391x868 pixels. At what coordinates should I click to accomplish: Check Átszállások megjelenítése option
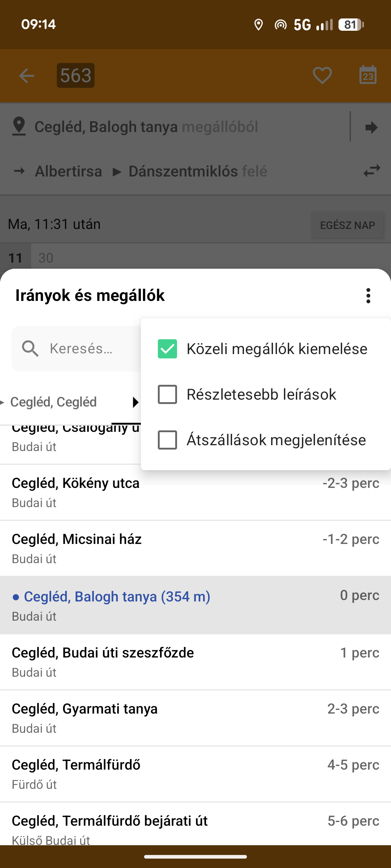coord(167,440)
